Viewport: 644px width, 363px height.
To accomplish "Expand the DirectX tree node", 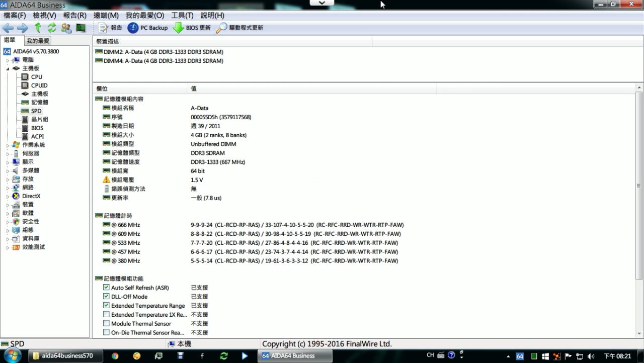I will pos(8,197).
